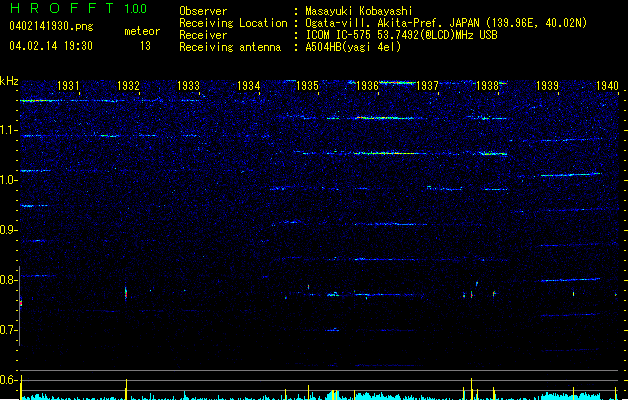Click A504HB(yagi 4el) antenna text
Viewport: 629px width, 400px height.
(x=353, y=47)
